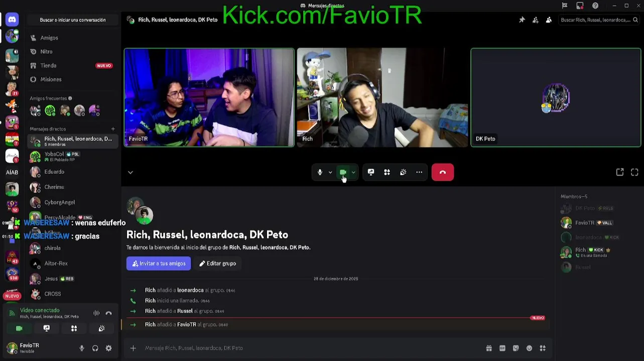
Task: Jump to new messages NUEVO badge
Action: point(538,318)
